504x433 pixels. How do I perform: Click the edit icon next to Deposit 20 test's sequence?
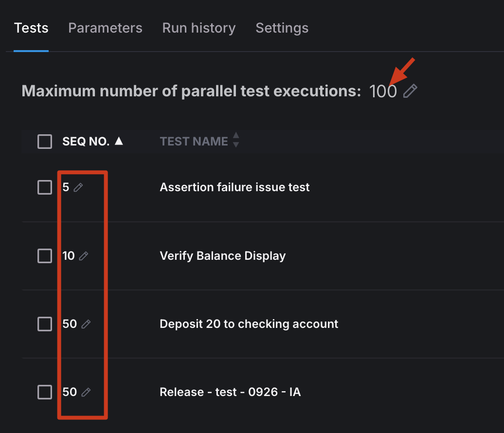tap(87, 324)
